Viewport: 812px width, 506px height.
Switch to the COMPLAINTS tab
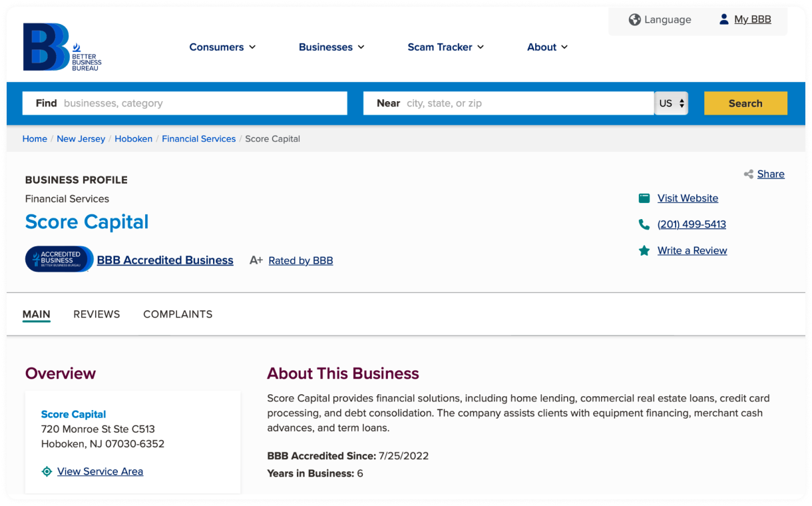coord(178,314)
